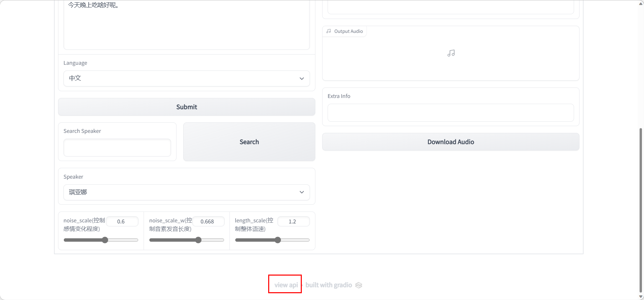Expand the Speaker dropdown arrow

pos(301,192)
